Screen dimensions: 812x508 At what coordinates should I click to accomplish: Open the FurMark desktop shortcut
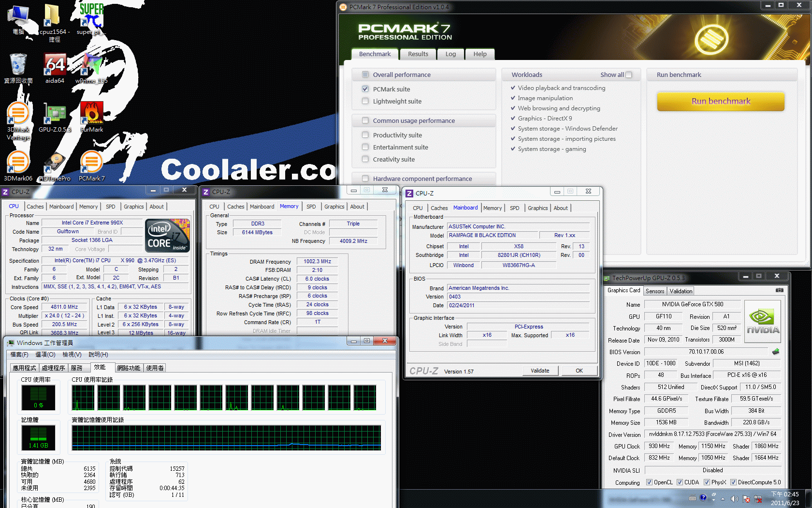(91, 115)
